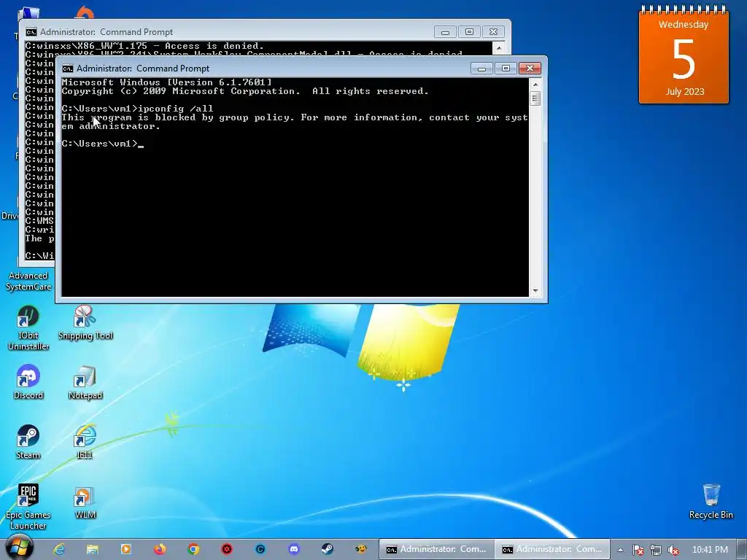Select the Advanced SystemCare desktop shortcut label
Viewport: 747px width, 560px height.
28,281
